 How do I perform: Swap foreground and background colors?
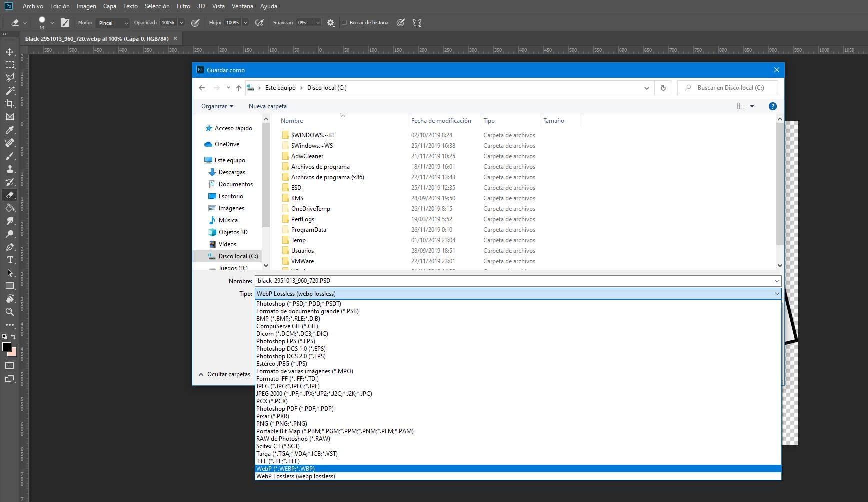point(14,337)
